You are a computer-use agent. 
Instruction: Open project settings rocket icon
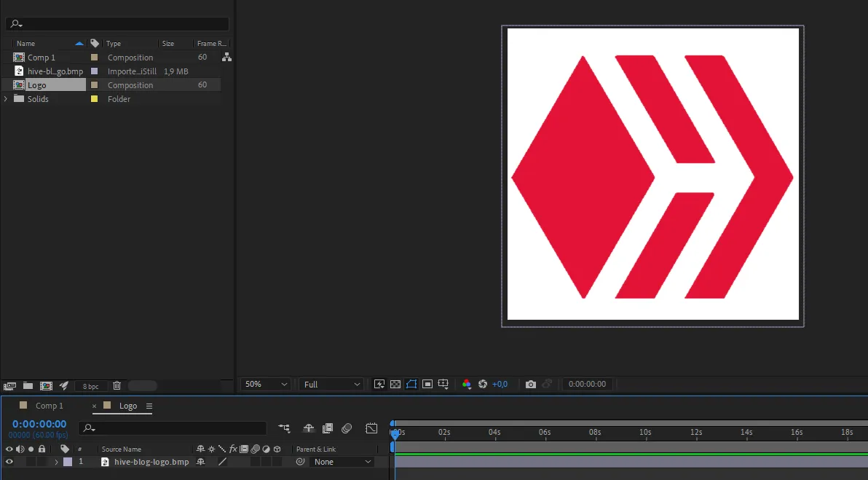point(64,386)
